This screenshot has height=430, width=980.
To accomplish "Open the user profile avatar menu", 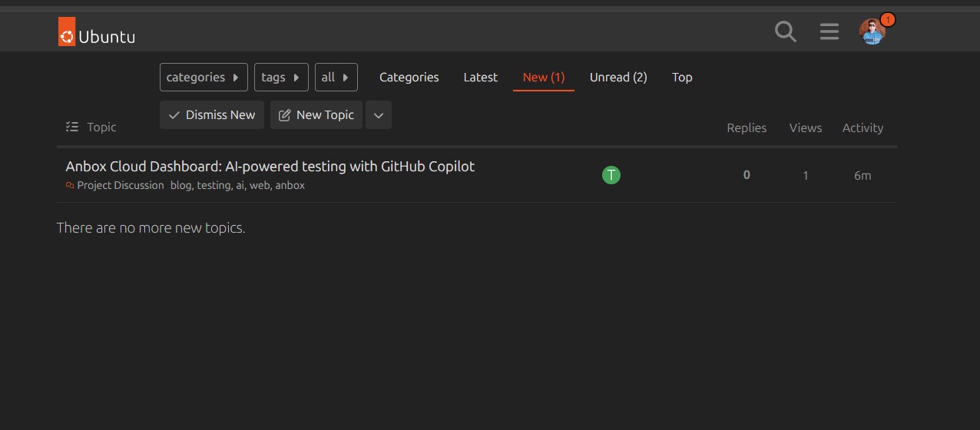I will click(872, 32).
